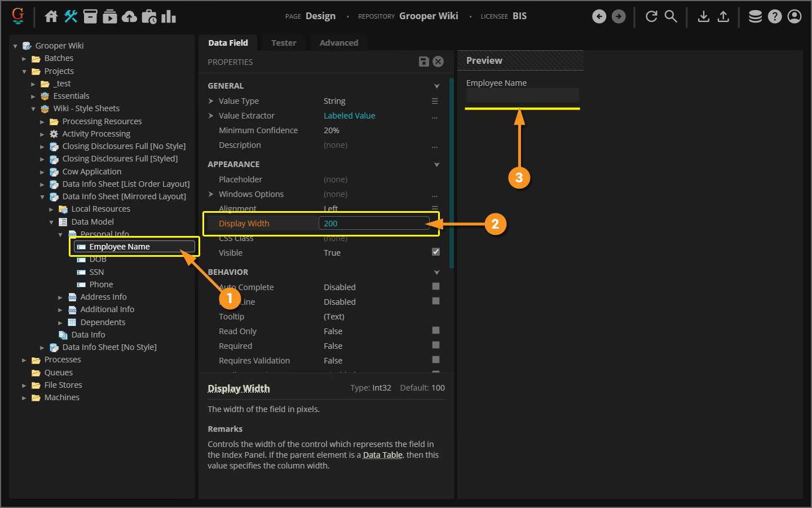This screenshot has height=508, width=812.
Task: Click the Display Width value field
Action: pos(373,224)
